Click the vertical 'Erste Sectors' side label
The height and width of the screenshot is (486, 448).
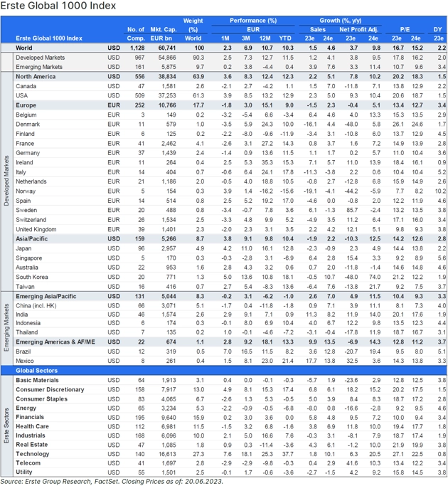tap(6, 426)
